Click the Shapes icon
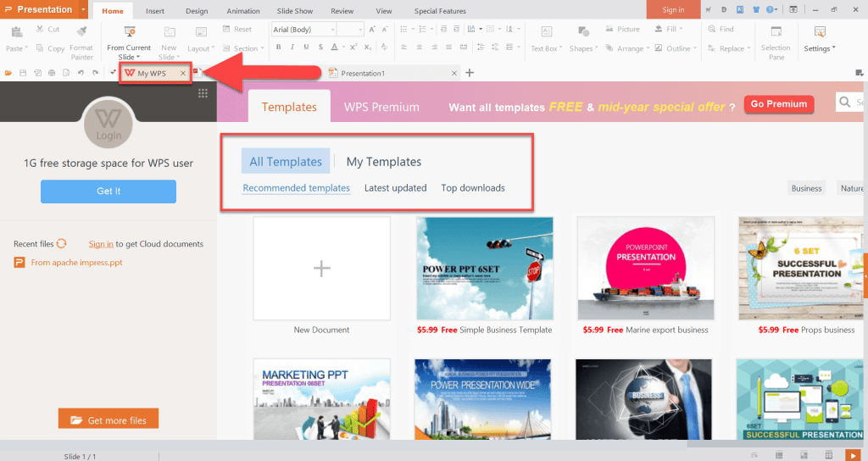The image size is (868, 461). (x=583, y=32)
